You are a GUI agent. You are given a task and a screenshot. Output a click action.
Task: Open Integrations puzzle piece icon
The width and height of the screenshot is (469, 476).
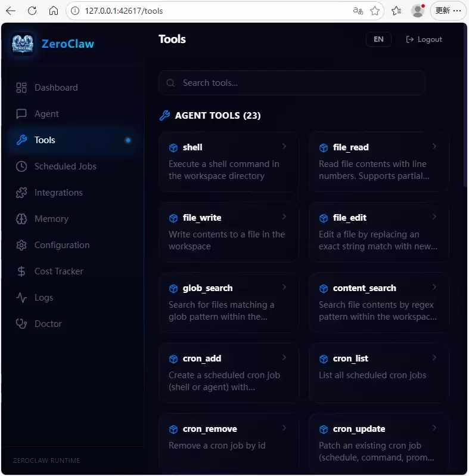coord(21,193)
